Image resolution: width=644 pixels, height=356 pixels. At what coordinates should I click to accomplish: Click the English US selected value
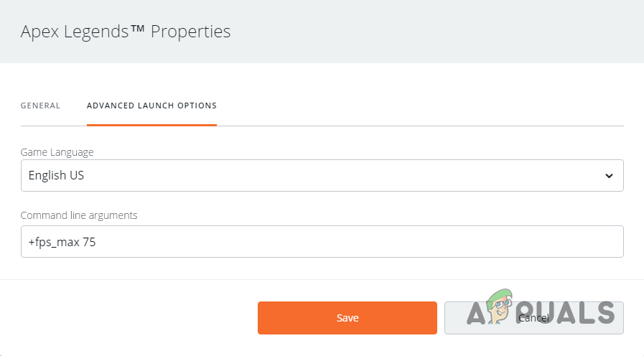pos(56,175)
